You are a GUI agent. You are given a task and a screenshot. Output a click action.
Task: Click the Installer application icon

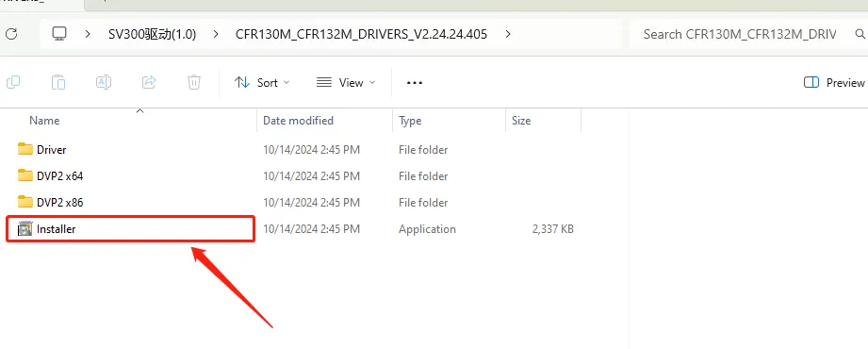click(x=25, y=229)
